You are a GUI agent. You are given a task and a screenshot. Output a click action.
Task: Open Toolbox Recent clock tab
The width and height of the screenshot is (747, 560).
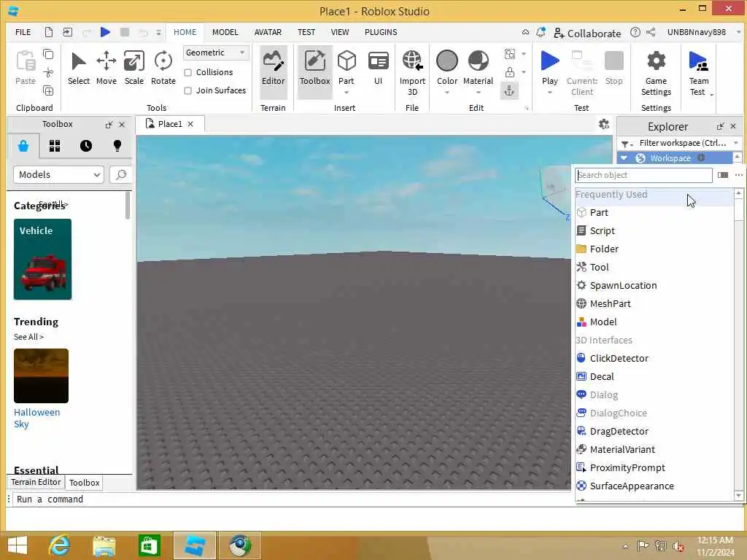pos(86,146)
